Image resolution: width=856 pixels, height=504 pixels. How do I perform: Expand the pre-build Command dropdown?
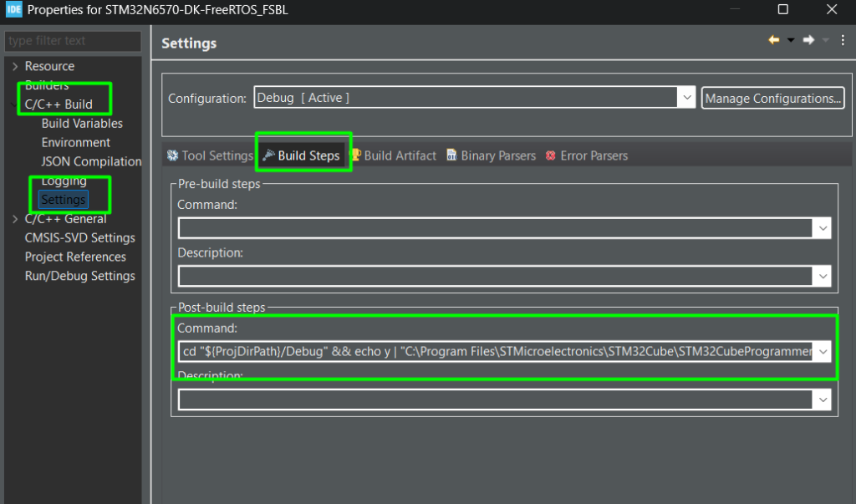point(823,228)
